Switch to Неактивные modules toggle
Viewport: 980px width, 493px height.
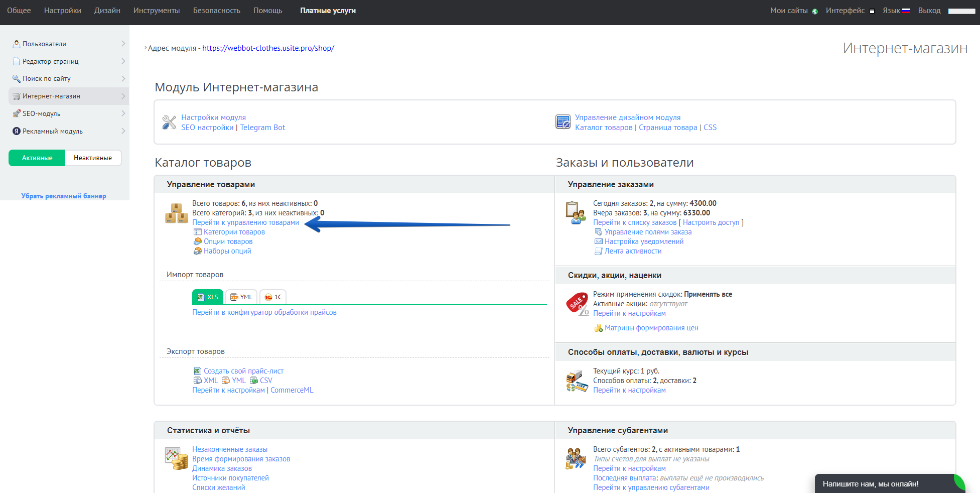tap(93, 158)
